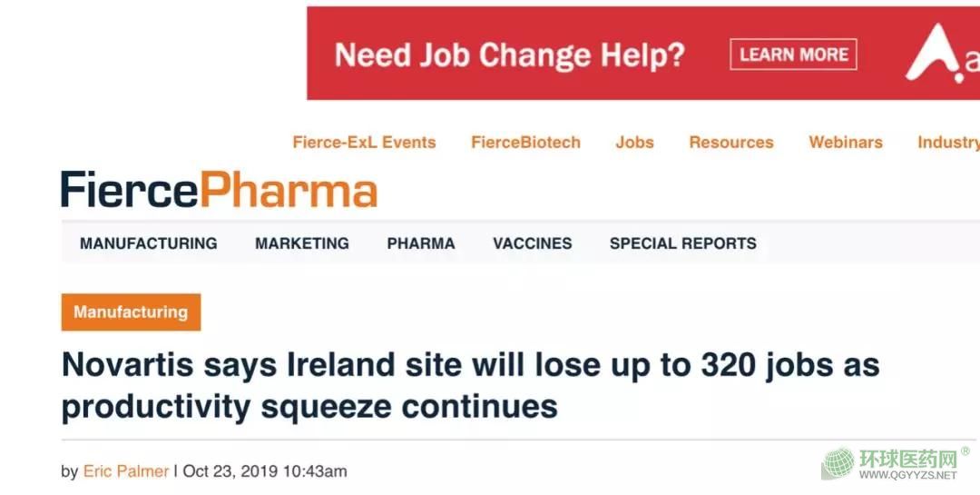Open the Jobs link in top navigation
The width and height of the screenshot is (980, 495).
634,143
